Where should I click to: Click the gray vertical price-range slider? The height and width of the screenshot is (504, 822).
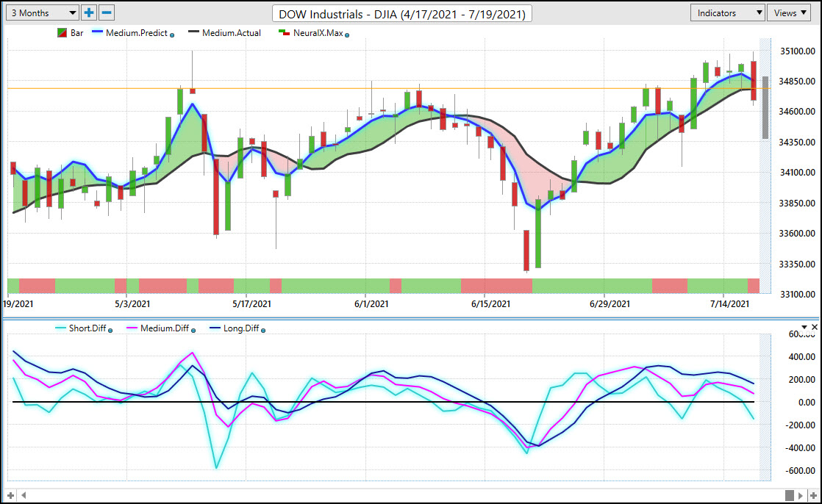(765, 107)
